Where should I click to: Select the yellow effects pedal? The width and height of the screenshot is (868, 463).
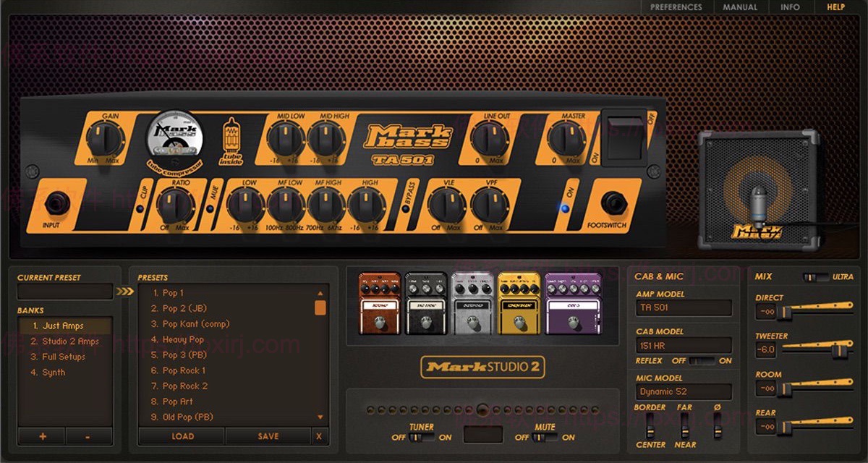(x=519, y=304)
